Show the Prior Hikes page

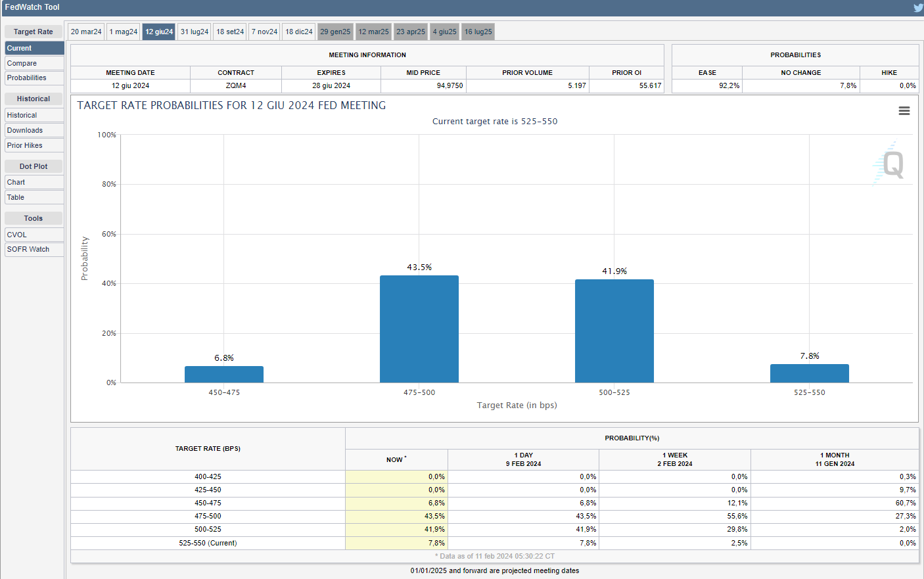pos(34,145)
